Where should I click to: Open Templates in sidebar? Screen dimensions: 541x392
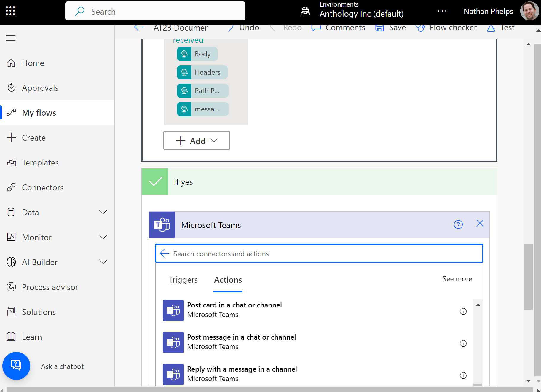[x=57, y=162]
